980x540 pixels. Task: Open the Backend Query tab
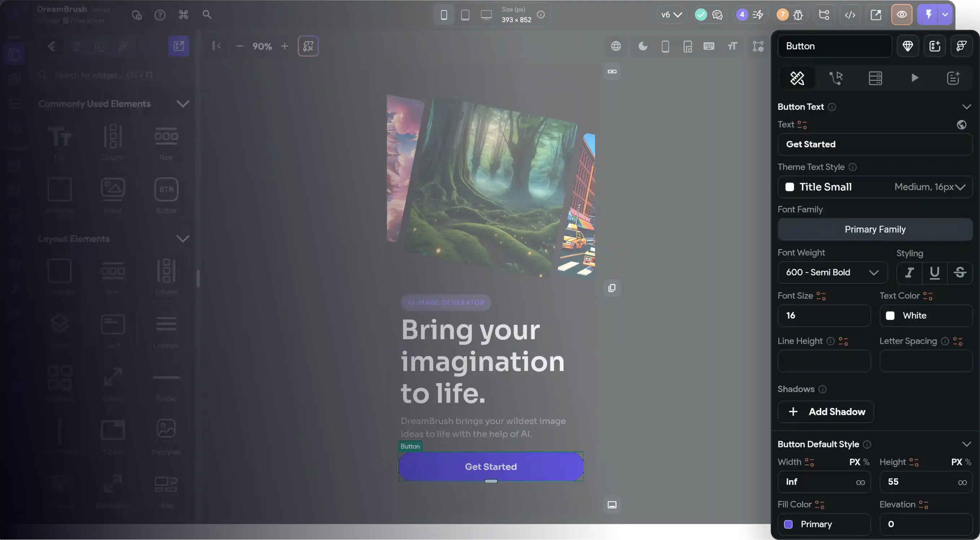(x=875, y=78)
